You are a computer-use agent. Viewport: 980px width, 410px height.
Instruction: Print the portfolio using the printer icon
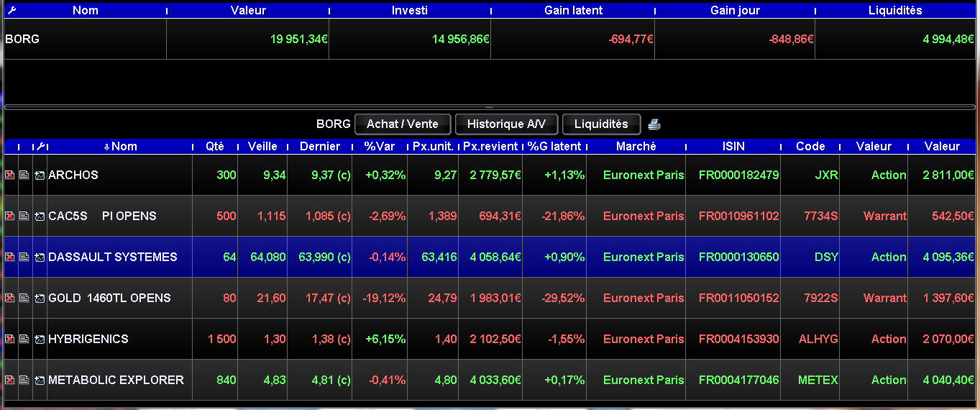click(654, 124)
